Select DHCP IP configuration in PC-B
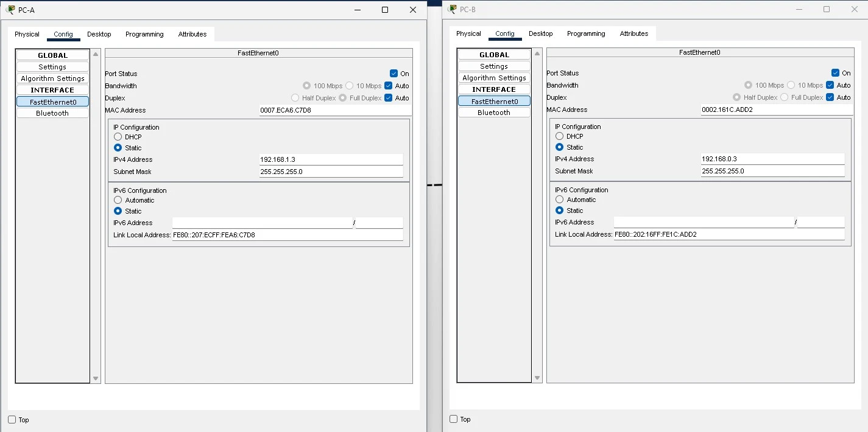Image resolution: width=868 pixels, height=432 pixels. (x=559, y=136)
